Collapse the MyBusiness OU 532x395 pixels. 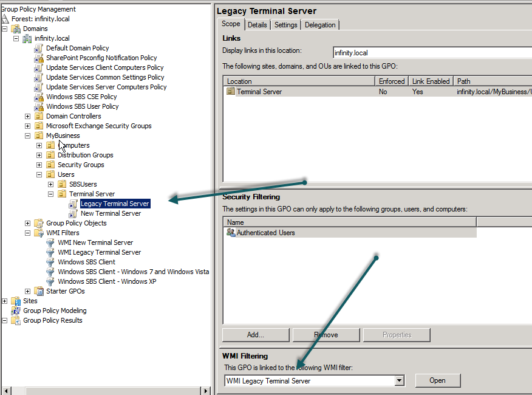point(28,136)
